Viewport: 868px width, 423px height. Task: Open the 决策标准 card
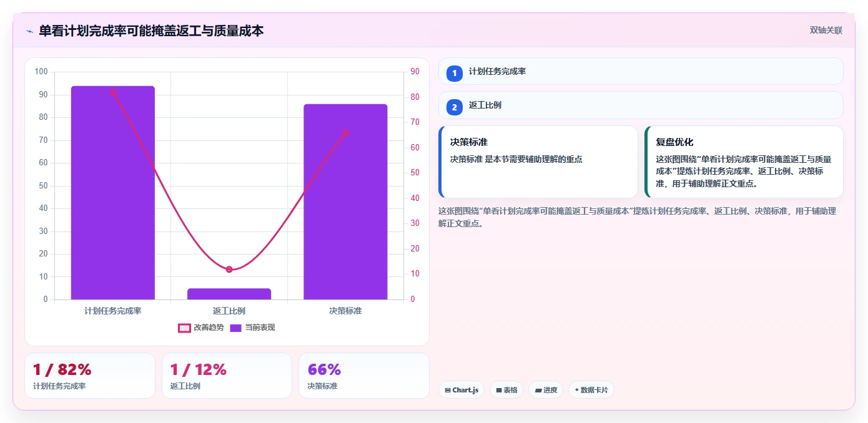(x=538, y=162)
